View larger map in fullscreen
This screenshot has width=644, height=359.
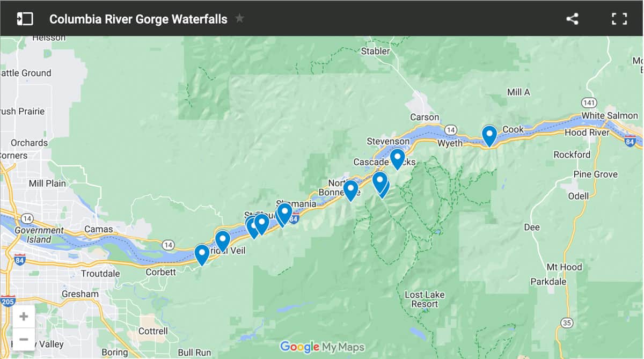[x=619, y=19]
